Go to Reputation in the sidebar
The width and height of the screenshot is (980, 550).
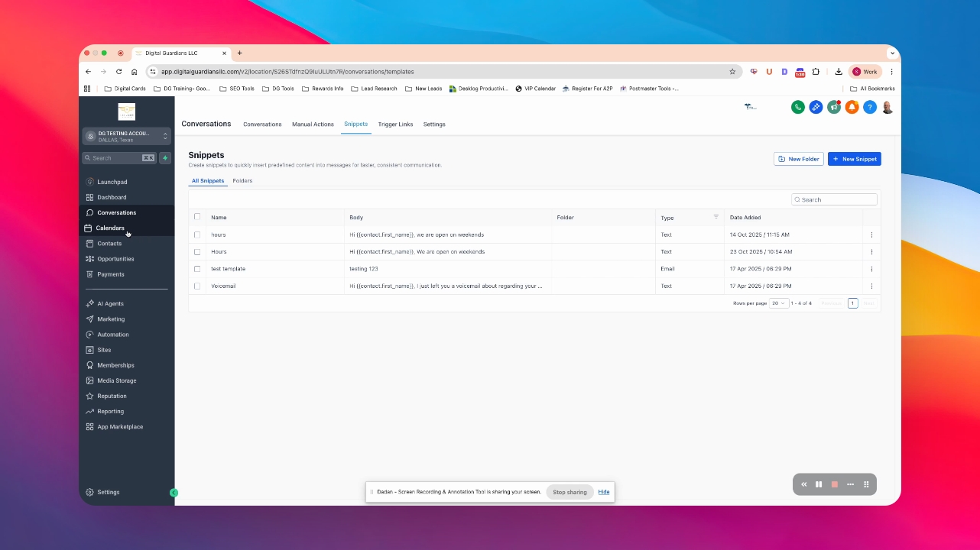112,396
